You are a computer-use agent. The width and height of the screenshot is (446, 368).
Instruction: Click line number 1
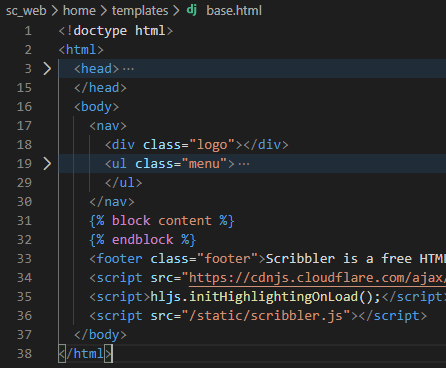28,31
